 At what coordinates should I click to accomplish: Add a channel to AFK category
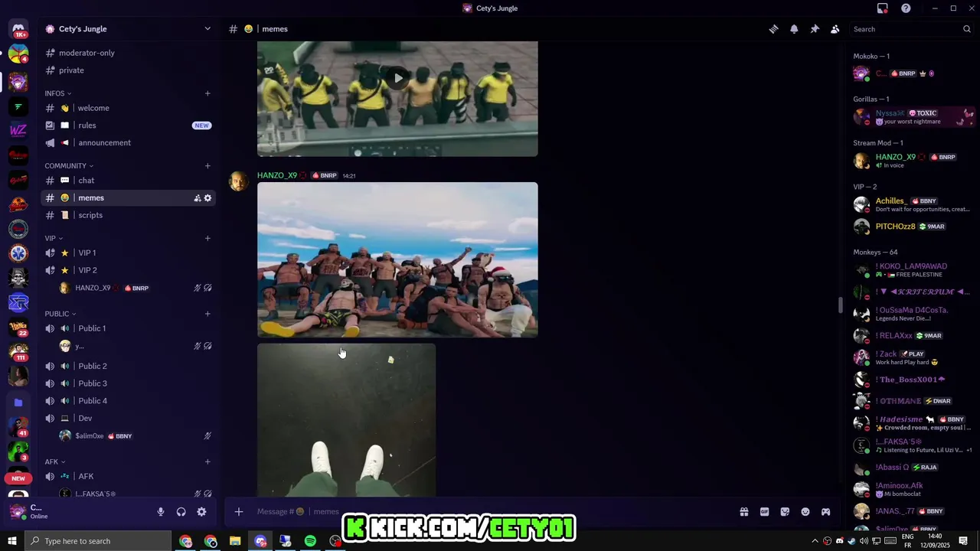tap(207, 462)
